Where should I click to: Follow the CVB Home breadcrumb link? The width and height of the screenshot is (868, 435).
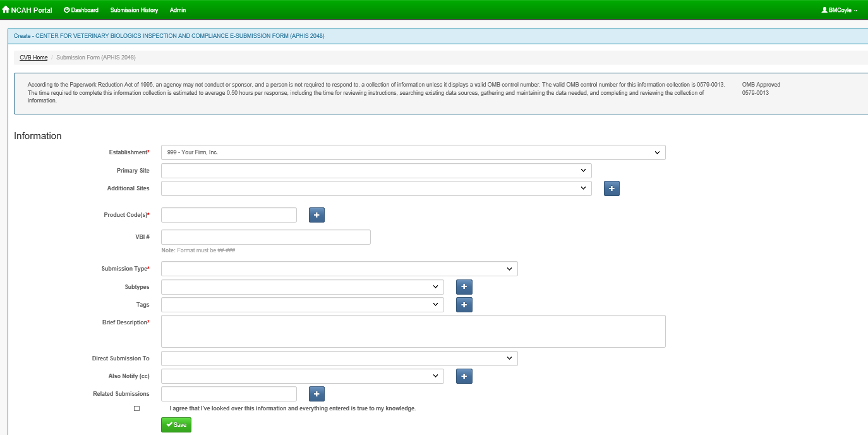pyautogui.click(x=33, y=58)
